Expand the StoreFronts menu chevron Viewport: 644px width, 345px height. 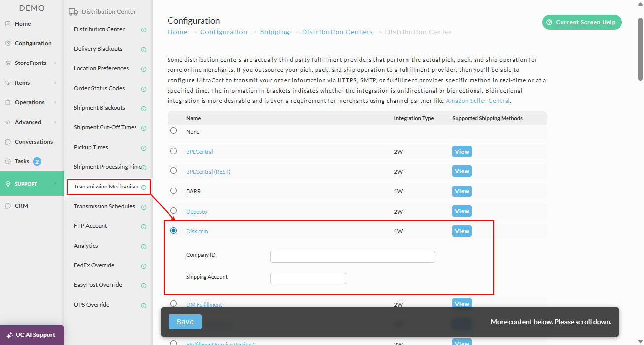pos(55,63)
